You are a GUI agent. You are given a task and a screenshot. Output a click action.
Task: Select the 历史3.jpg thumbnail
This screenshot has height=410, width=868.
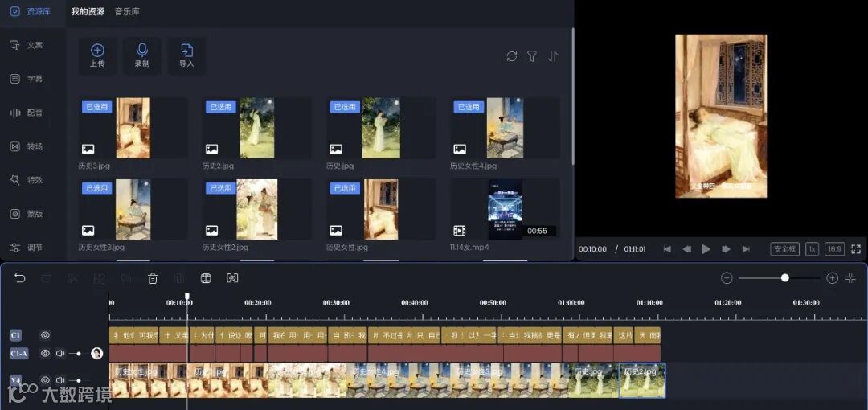[133, 128]
